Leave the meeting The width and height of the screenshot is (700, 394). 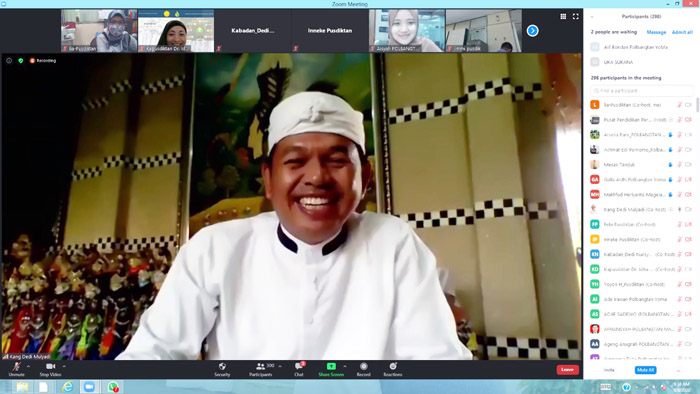[567, 369]
